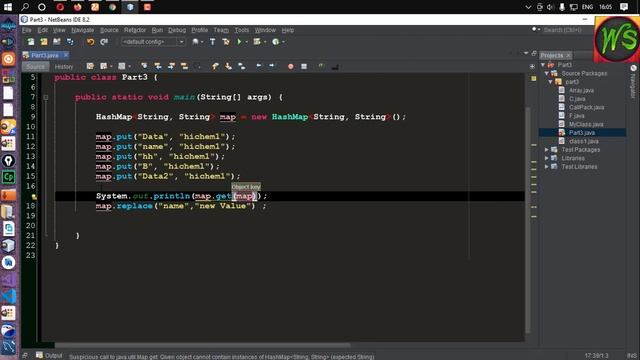Select the Part3.java editor tab
Viewport: 640px width, 360px height.
tap(44, 55)
